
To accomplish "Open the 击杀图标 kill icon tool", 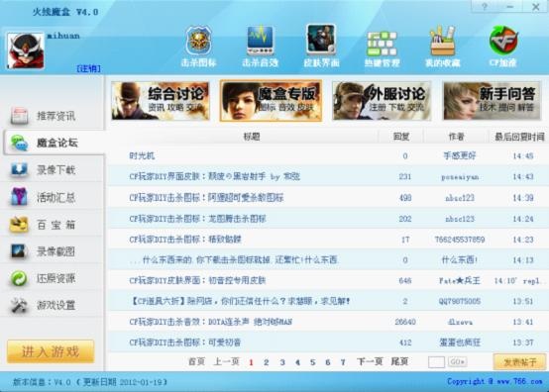I will 198,47.
